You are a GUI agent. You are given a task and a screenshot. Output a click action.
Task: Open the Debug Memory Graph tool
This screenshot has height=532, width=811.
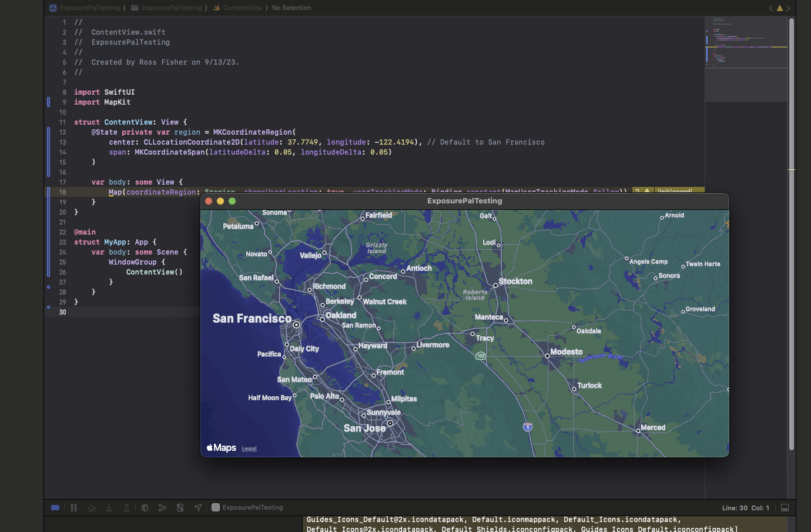(x=162, y=507)
